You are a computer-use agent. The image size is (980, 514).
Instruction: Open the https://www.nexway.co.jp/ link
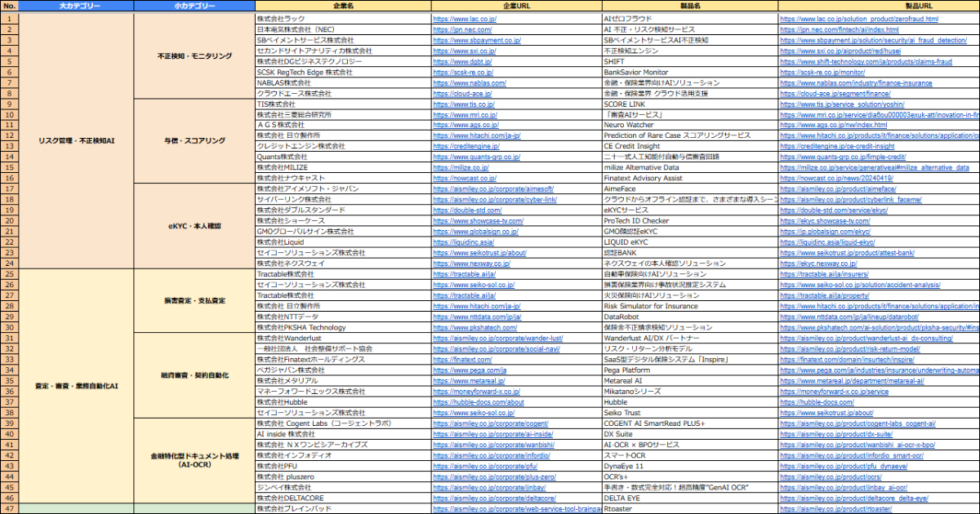coord(470,264)
